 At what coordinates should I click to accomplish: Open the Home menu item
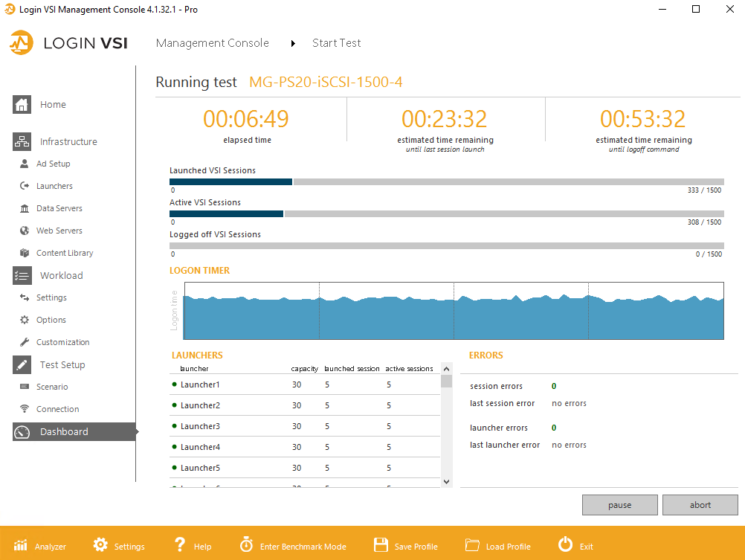click(x=53, y=105)
